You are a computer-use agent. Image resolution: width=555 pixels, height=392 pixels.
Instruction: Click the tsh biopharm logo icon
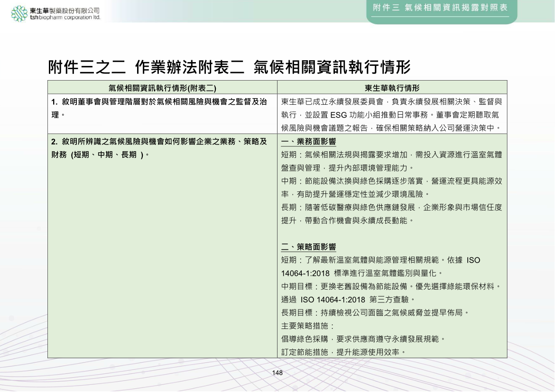[x=18, y=14]
